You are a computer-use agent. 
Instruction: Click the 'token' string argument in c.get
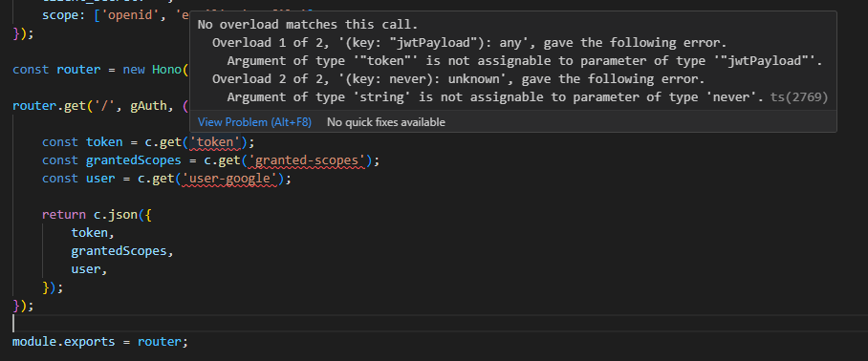tap(215, 142)
